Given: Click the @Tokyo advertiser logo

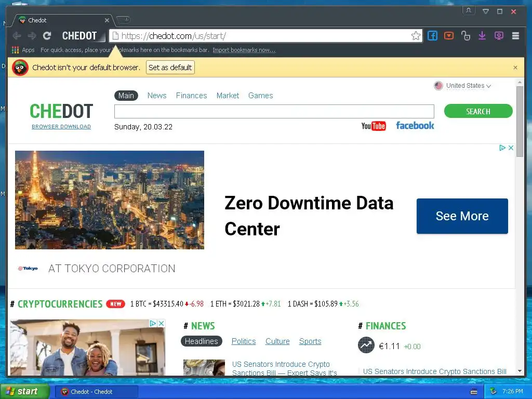Looking at the screenshot, I should (28, 269).
